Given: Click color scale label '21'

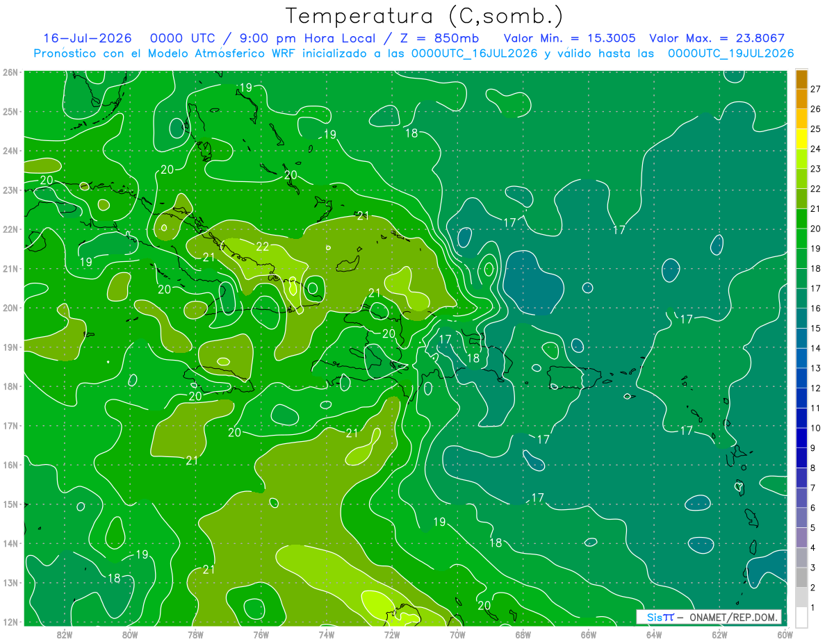Looking at the screenshot, I should click(x=816, y=208).
